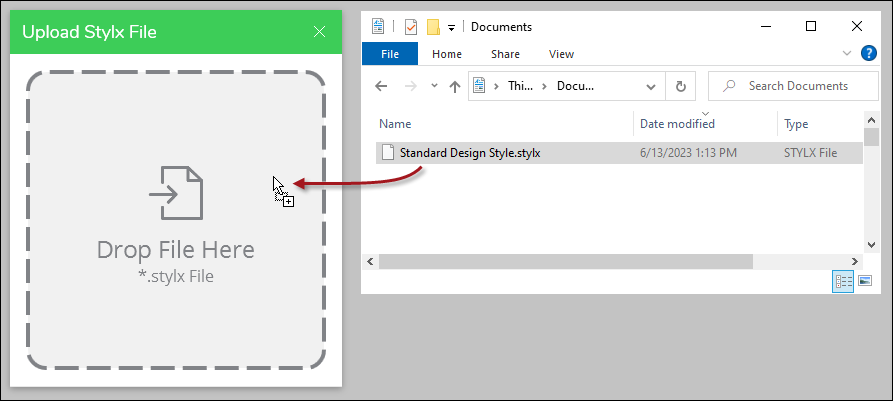The width and height of the screenshot is (893, 401).
Task: Click the Properties icon in Explorer title bar
Action: (x=378, y=26)
